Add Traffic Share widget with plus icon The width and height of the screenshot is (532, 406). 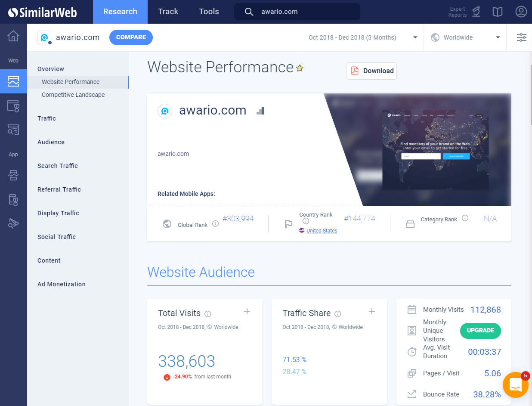[x=372, y=311]
